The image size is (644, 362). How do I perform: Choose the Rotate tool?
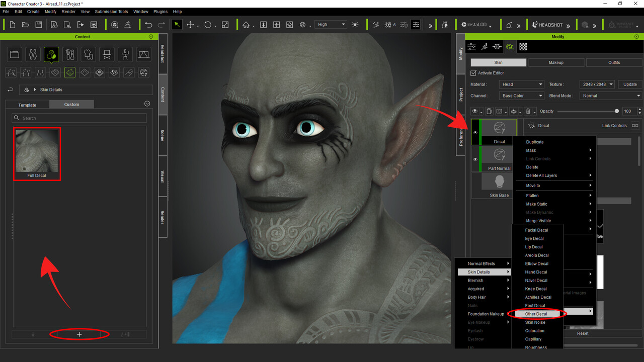208,25
